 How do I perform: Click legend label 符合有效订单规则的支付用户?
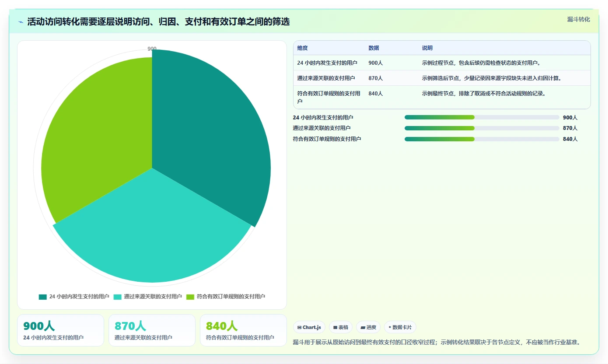231,297
